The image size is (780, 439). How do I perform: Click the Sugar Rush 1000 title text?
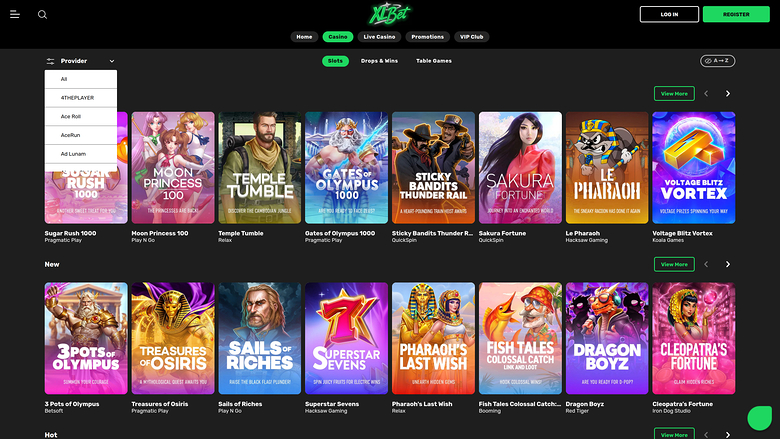[70, 233]
